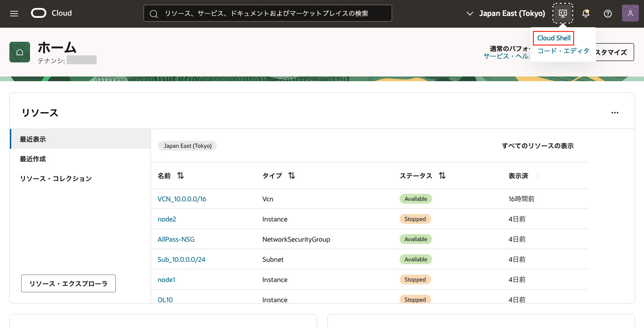644x328 pixels.
Task: Open the notifications bell
Action: point(585,14)
